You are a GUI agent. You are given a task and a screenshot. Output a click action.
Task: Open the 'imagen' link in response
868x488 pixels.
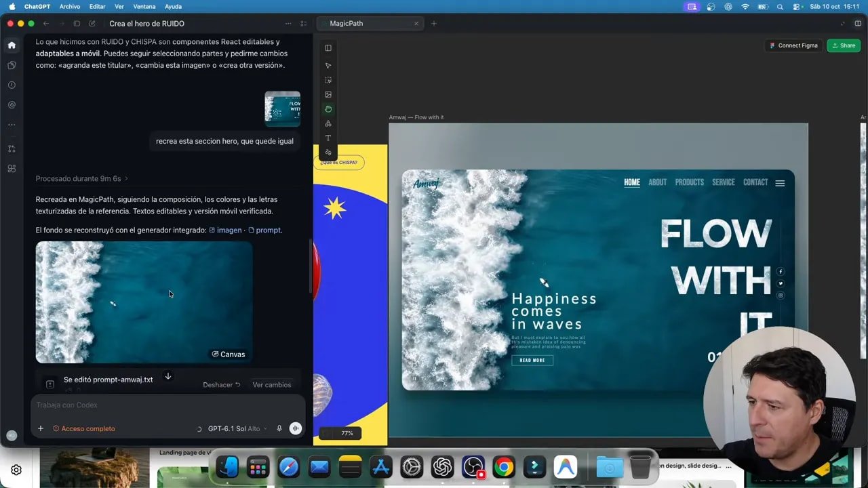pyautogui.click(x=225, y=230)
